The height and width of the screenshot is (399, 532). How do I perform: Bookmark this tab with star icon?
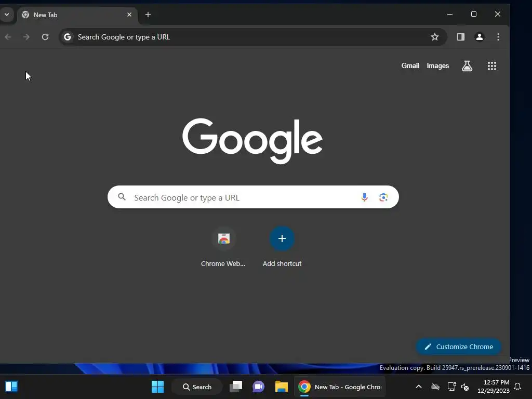435,37
